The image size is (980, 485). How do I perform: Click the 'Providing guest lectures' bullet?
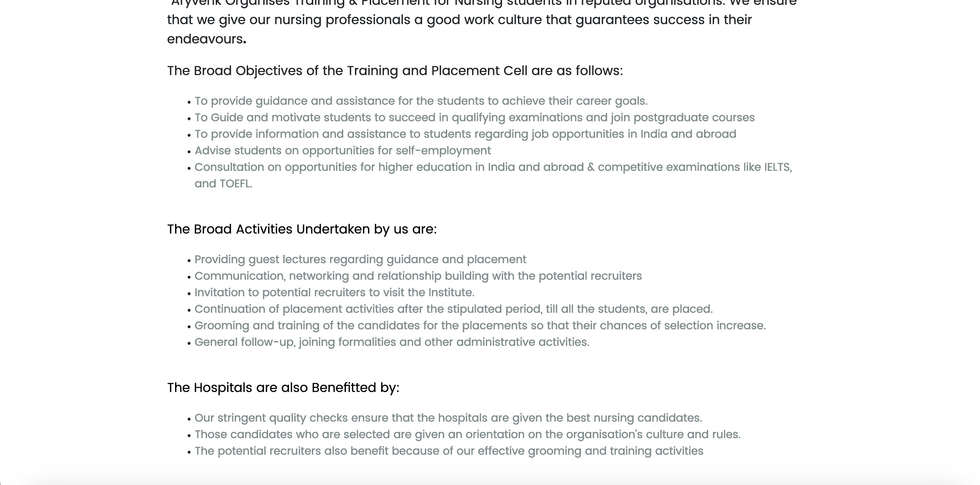tap(360, 259)
